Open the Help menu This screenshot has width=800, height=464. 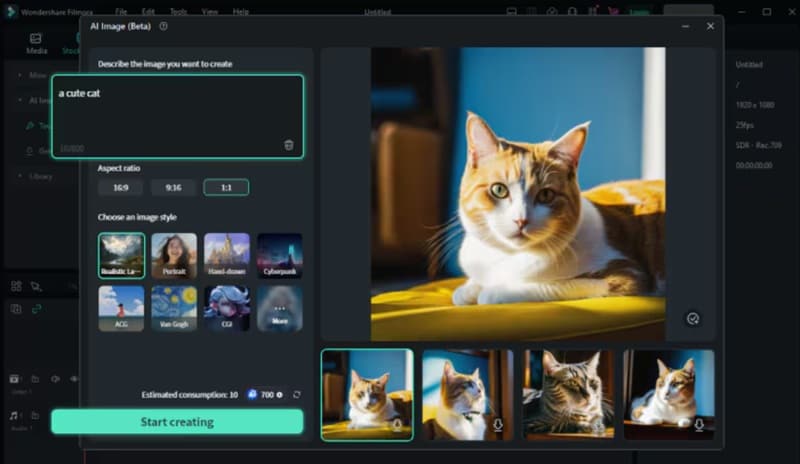tap(240, 11)
